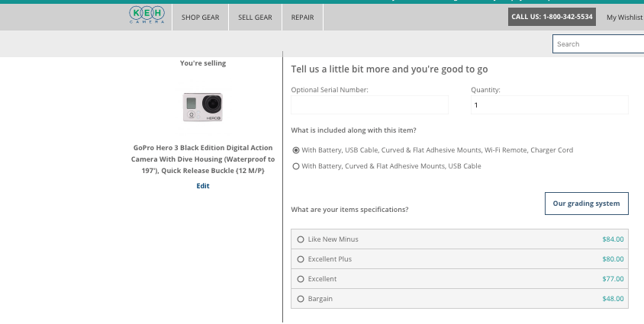Open the SHOP GEAR menu
Image resolution: width=644 pixels, height=324 pixels.
point(201,18)
